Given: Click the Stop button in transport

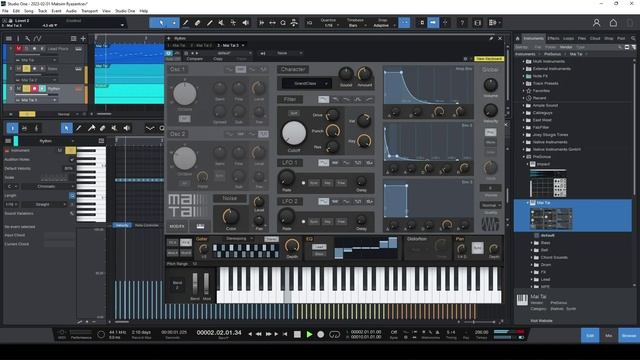Looking at the screenshot, I should (297, 334).
